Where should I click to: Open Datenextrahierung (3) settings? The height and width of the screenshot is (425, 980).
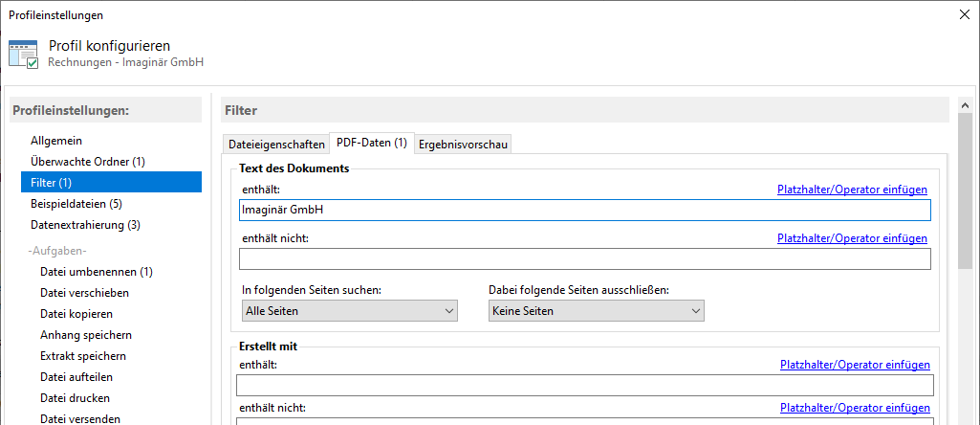click(85, 225)
